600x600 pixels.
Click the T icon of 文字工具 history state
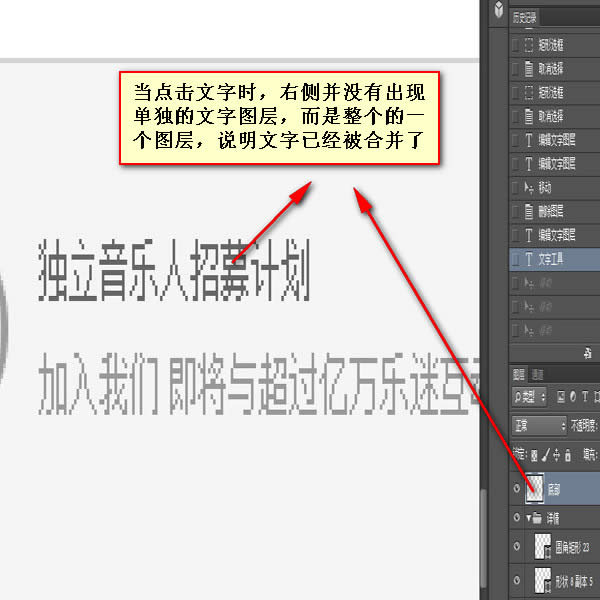tap(529, 259)
